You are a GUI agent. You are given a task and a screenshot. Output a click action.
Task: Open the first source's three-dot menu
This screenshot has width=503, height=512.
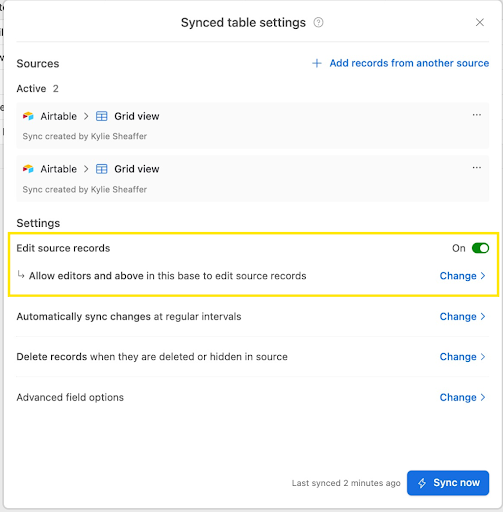477,115
